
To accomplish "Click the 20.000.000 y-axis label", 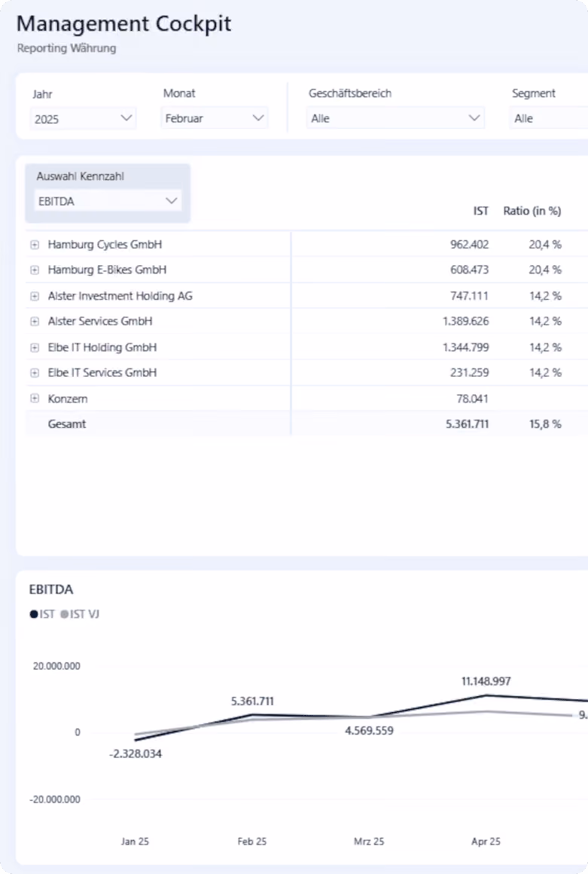I will coord(56,666).
